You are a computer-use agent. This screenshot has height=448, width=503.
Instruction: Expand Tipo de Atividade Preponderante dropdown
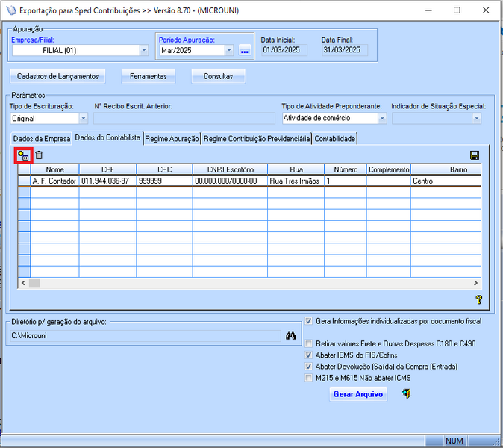(382, 118)
